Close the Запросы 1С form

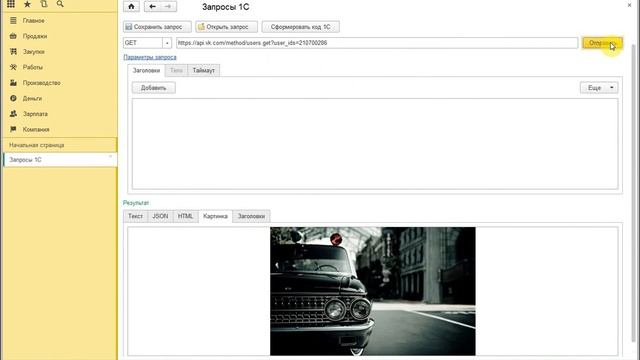coord(629,5)
